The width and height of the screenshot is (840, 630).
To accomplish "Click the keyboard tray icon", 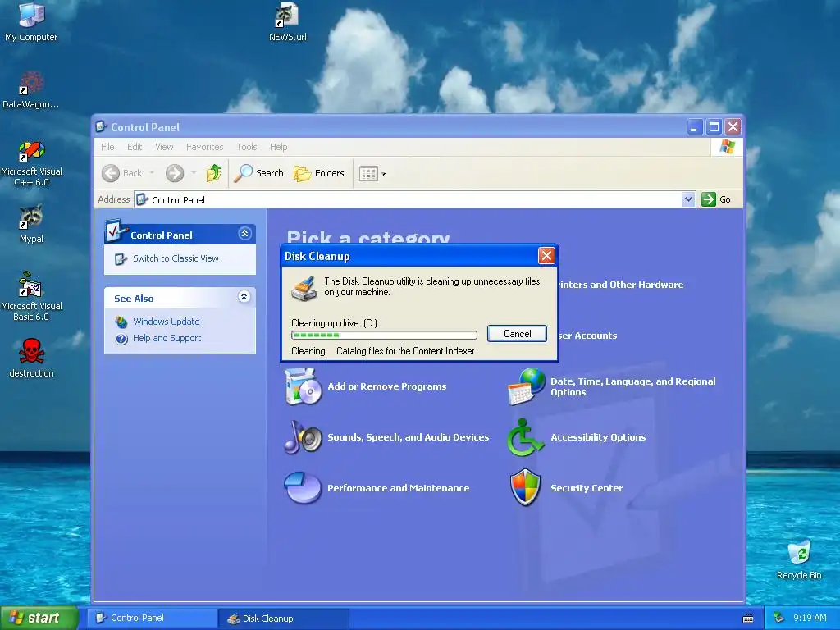I will click(x=748, y=619).
